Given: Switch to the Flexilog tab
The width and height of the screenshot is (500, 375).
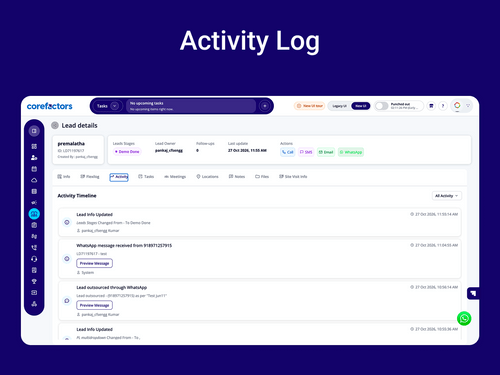Looking at the screenshot, I should pos(90,177).
